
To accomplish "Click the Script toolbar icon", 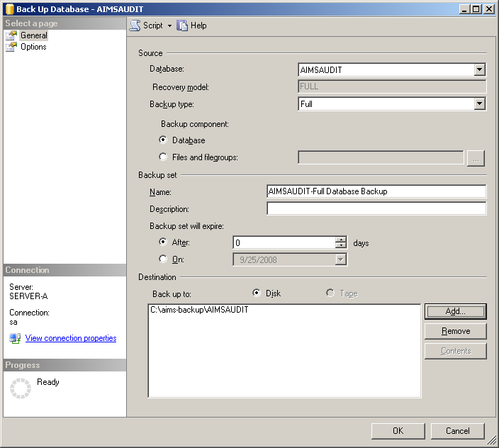I will point(135,26).
